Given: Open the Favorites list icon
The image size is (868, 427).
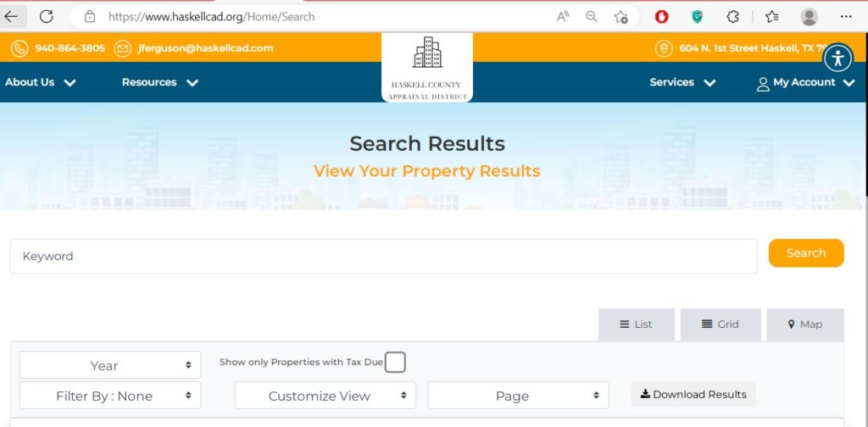Looking at the screenshot, I should [x=772, y=17].
